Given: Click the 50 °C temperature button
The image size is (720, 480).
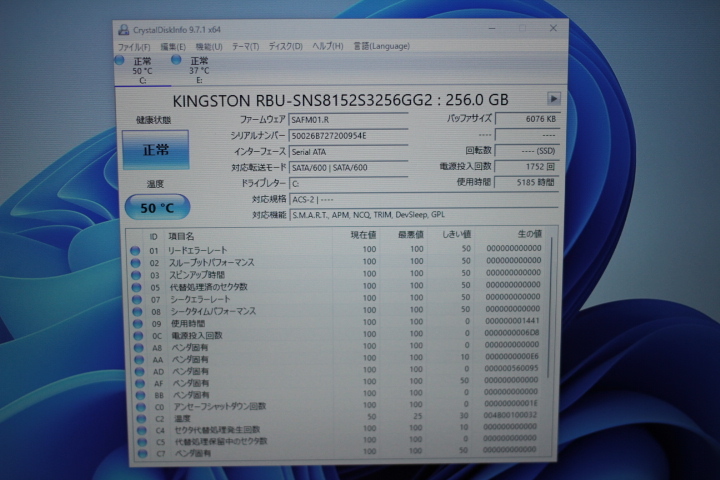Looking at the screenshot, I should (157, 208).
